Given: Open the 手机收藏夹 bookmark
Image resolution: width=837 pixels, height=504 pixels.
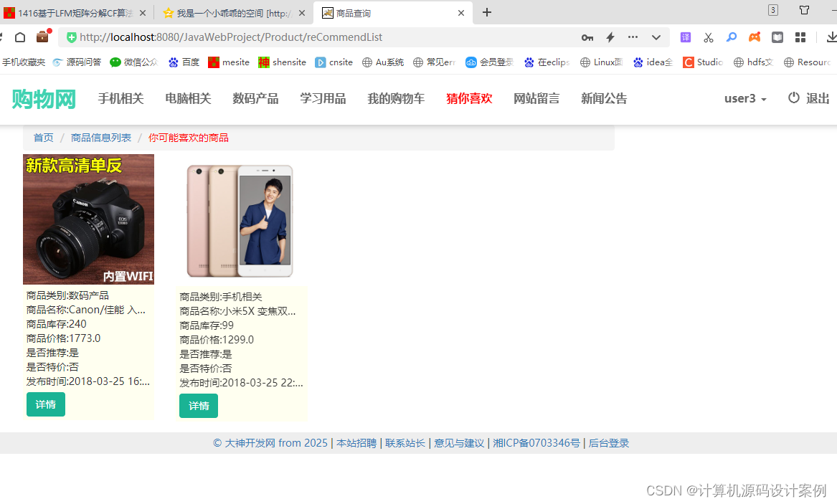Looking at the screenshot, I should click(24, 62).
